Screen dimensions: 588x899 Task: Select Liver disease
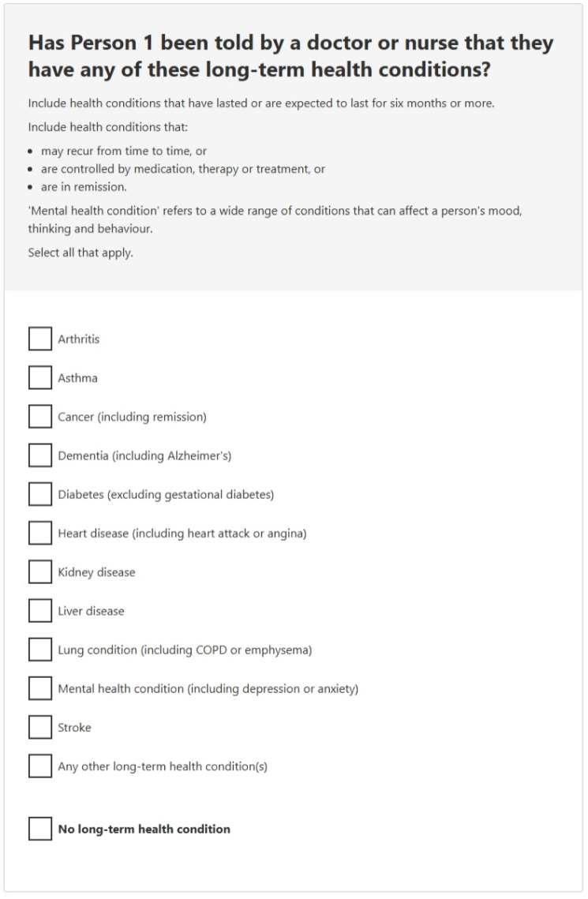click(x=39, y=610)
